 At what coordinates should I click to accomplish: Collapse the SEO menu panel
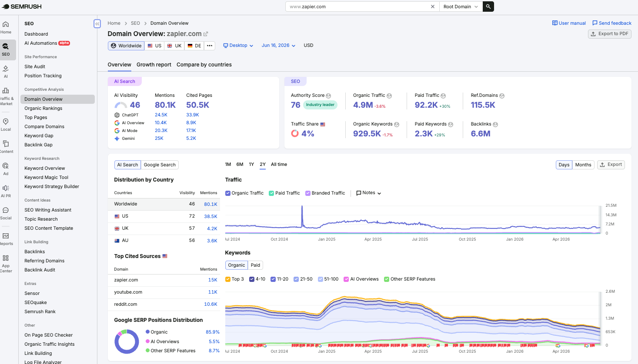coord(97,23)
